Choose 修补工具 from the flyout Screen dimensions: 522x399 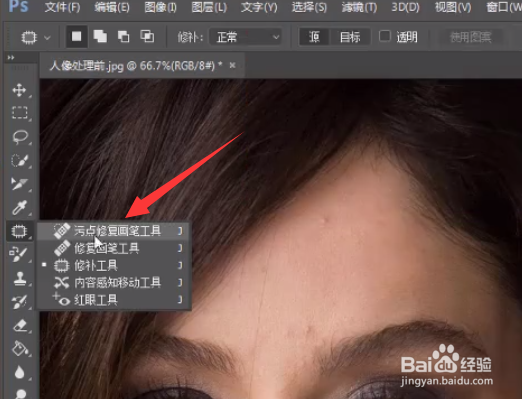coord(113,266)
